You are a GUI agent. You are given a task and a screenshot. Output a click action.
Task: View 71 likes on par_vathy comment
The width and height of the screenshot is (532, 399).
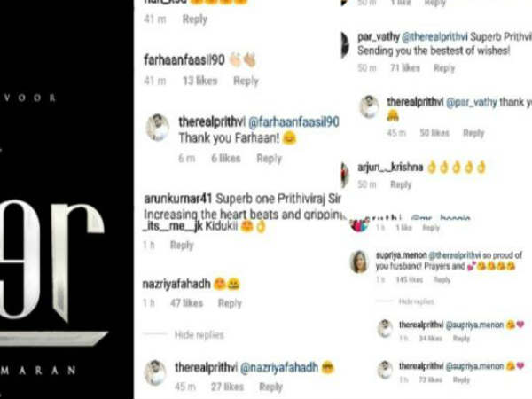pyautogui.click(x=405, y=68)
